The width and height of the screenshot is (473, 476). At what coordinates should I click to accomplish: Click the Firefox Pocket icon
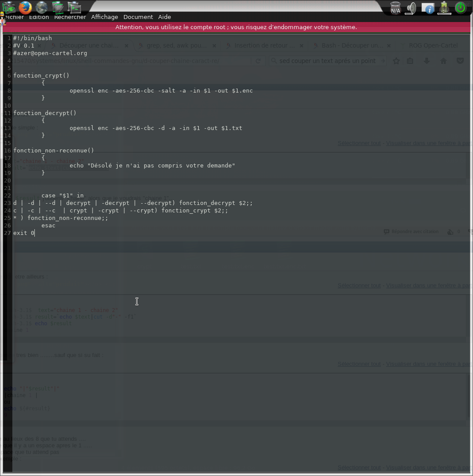pos(460,61)
